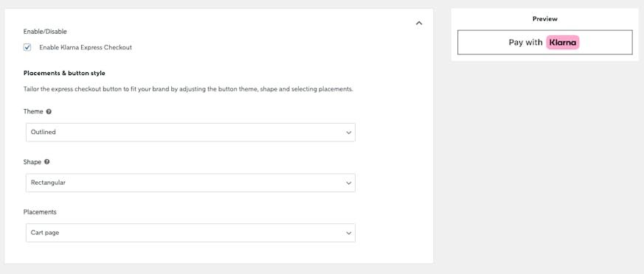The height and width of the screenshot is (274, 644).
Task: Click the Placements & button style heading
Action: (64, 73)
